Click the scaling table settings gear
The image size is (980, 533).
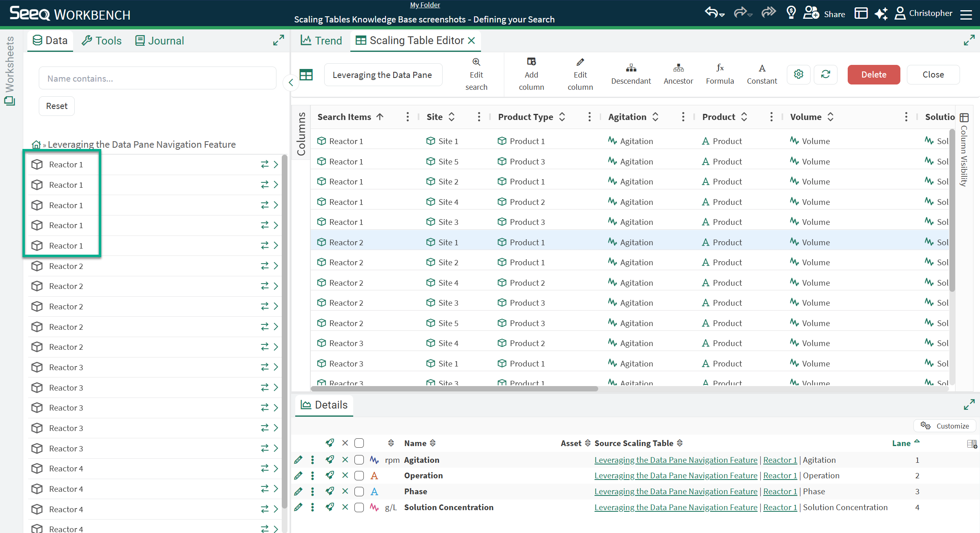pos(799,74)
